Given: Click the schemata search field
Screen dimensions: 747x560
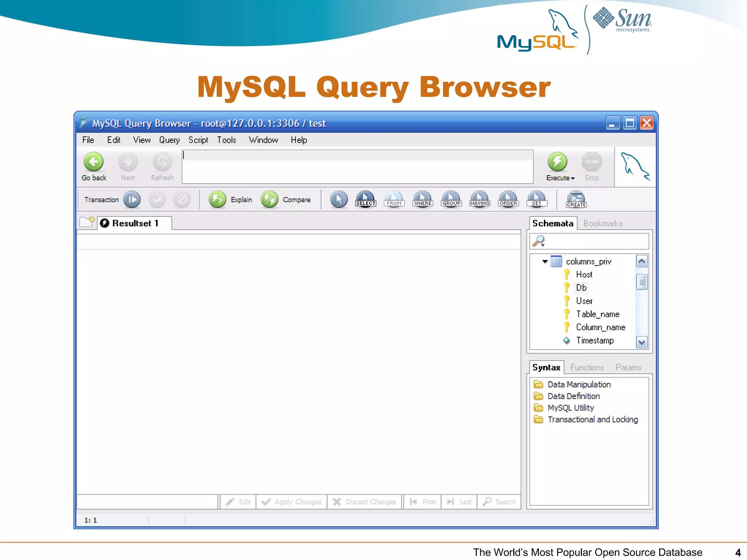Looking at the screenshot, I should [589, 241].
